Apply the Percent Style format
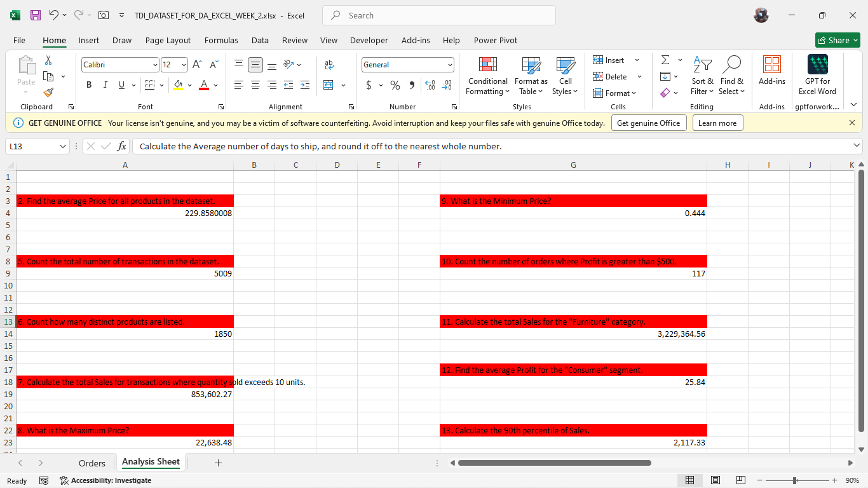The image size is (868, 488). (395, 85)
